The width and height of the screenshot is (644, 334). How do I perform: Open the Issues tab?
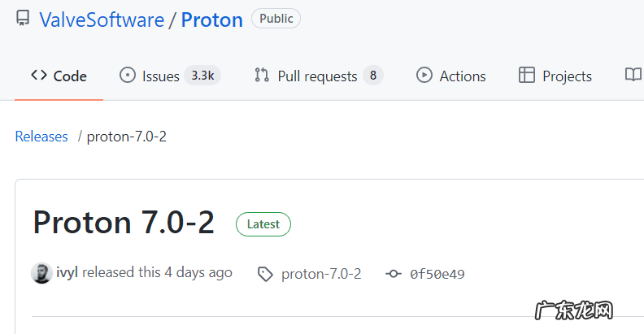(161, 76)
